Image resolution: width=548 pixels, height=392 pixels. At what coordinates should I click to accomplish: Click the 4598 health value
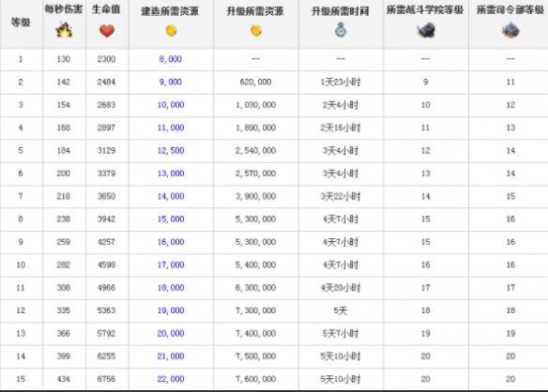click(106, 264)
